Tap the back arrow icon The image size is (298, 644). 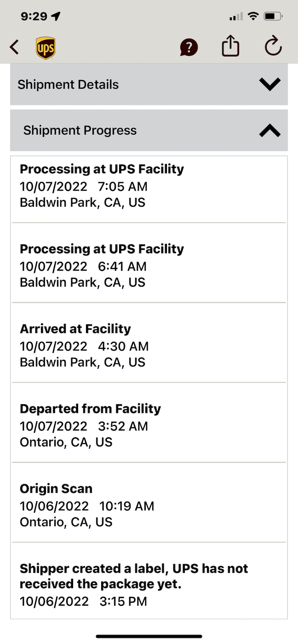tap(15, 47)
